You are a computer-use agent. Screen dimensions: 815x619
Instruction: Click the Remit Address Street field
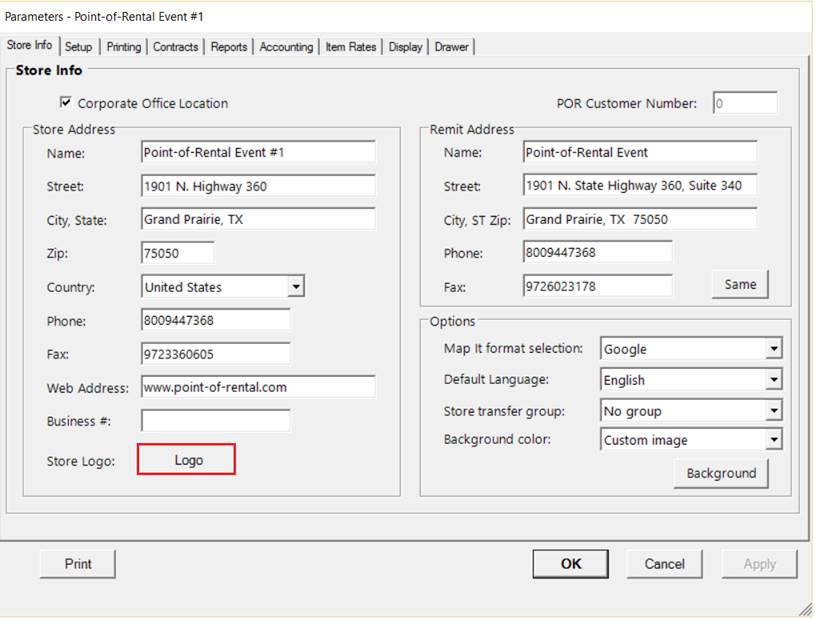(640, 186)
